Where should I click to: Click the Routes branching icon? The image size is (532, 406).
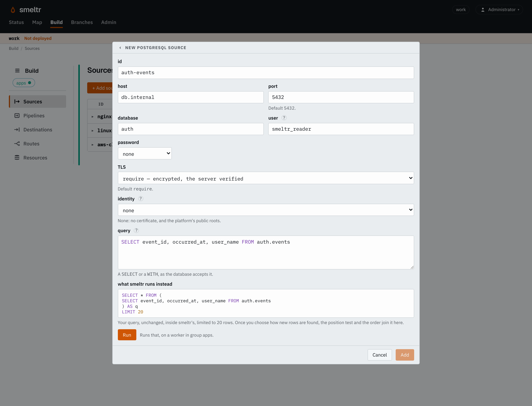pyautogui.click(x=17, y=144)
